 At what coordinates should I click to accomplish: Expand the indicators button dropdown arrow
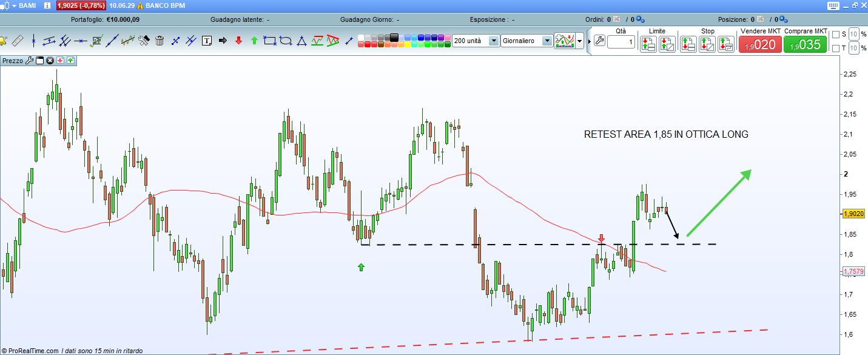[580, 41]
